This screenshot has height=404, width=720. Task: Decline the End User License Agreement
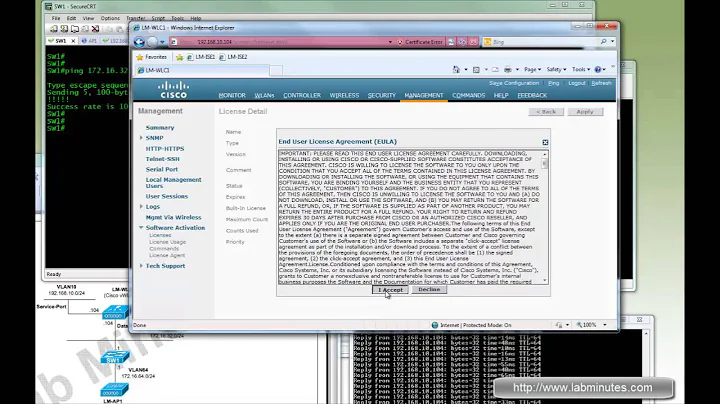click(429, 290)
